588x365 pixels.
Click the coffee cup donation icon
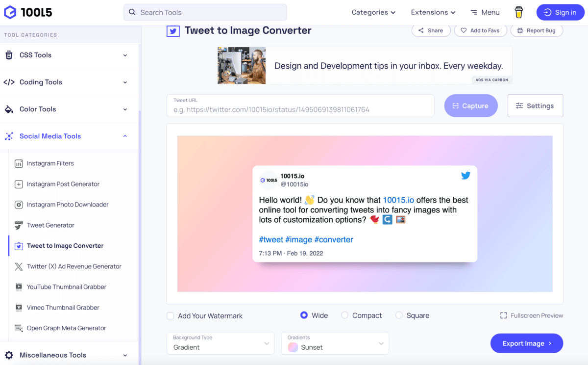pos(518,12)
